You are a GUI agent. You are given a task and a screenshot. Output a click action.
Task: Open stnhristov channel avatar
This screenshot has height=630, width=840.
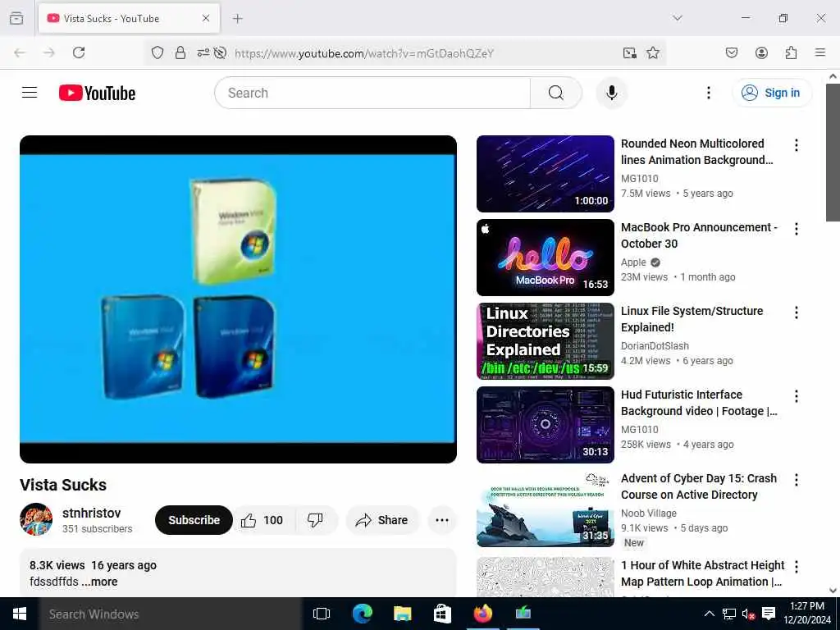(x=36, y=519)
